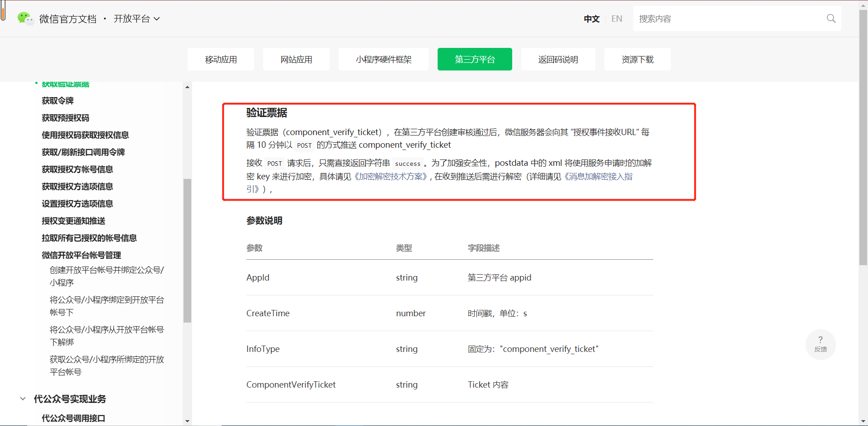Open 加密解密技术方案 link
Viewport: 868px width, 426px height.
coord(390,176)
